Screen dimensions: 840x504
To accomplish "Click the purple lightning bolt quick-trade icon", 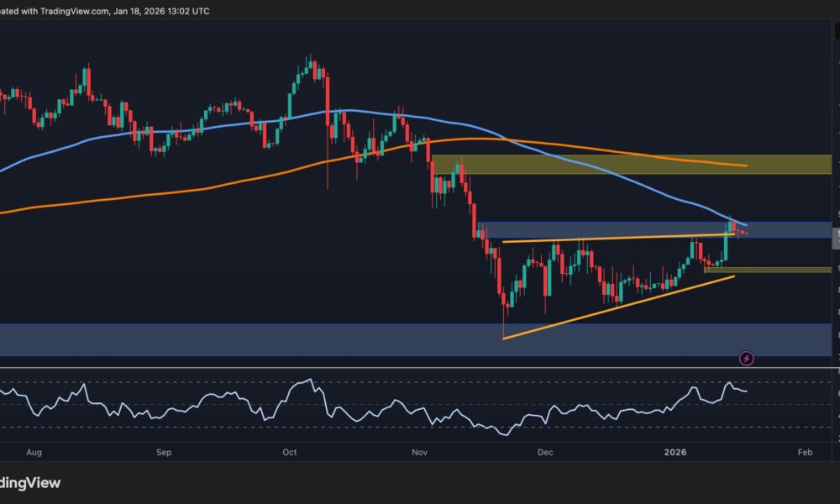I will tap(746, 359).
